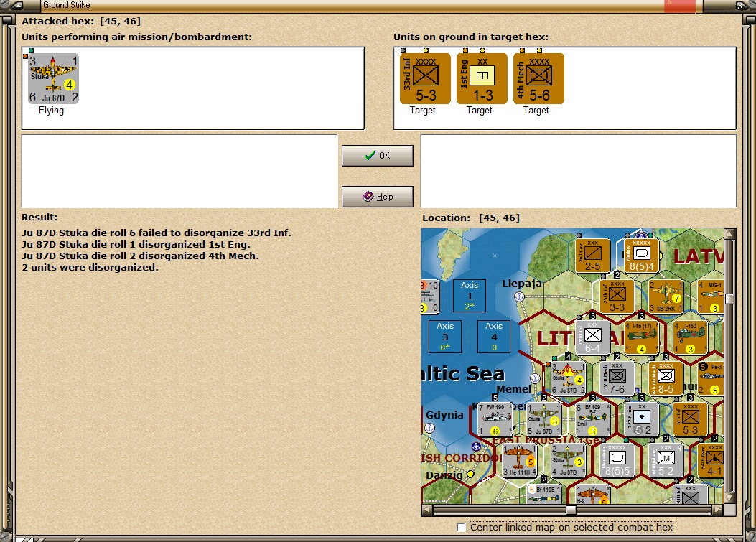Click the Bf 110E counter at map bottom
This screenshot has width=756, height=542.
click(544, 494)
